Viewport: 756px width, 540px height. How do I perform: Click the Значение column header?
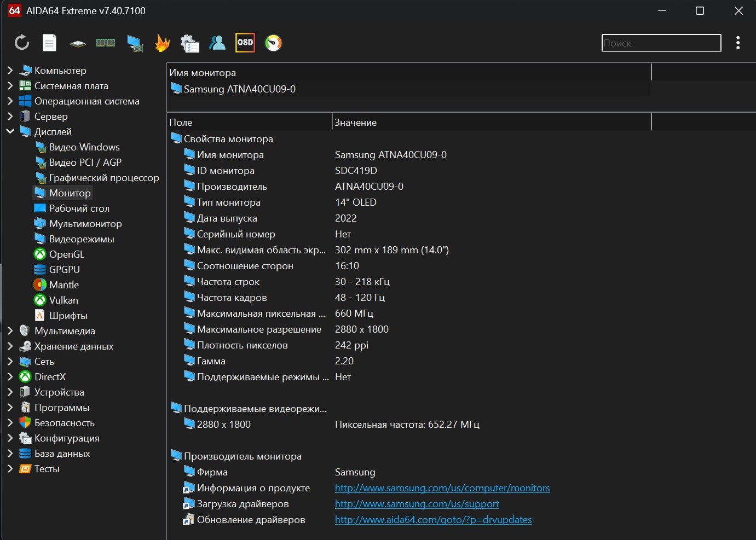click(x=355, y=123)
